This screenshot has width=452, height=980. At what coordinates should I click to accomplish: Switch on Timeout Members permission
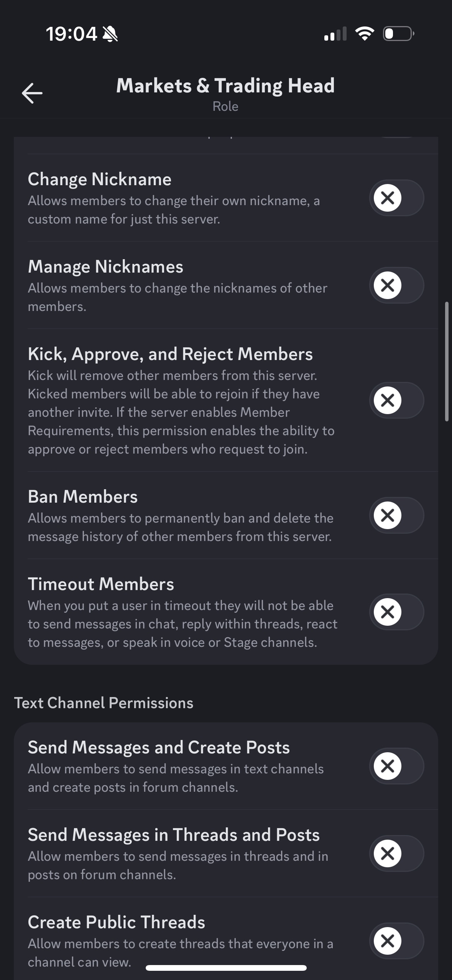click(396, 612)
